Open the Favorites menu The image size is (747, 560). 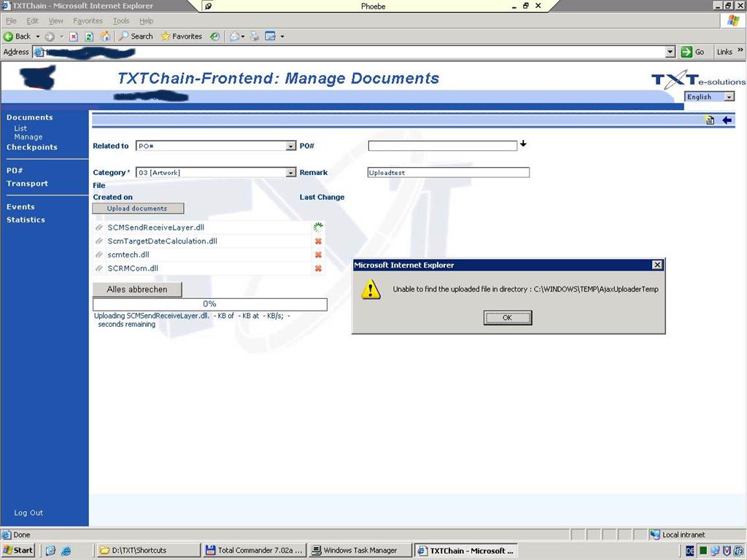88,21
